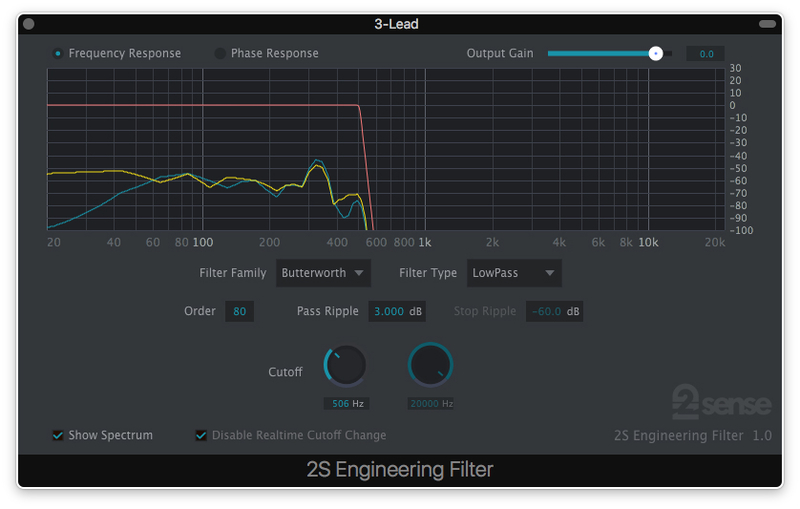Toggle the Show Spectrum checkbox
This screenshot has width=800, height=509.
tap(58, 435)
